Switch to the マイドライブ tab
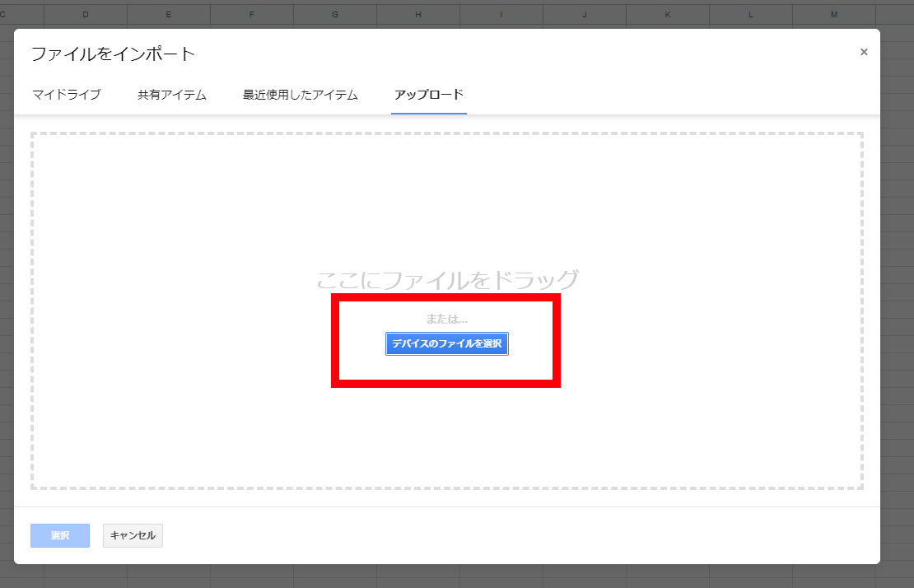914x588 pixels. (67, 95)
